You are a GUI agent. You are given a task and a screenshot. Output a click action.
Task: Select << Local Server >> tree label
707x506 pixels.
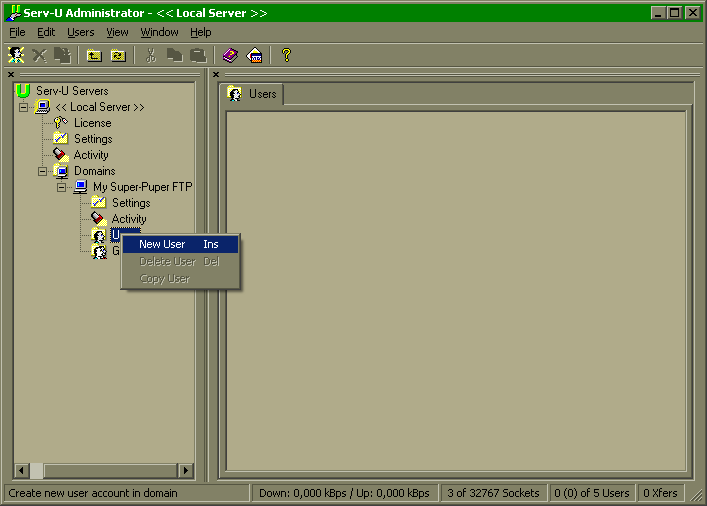[x=100, y=107]
